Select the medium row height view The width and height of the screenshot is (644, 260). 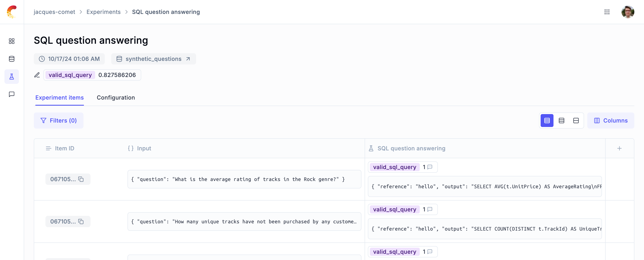pyautogui.click(x=561, y=121)
